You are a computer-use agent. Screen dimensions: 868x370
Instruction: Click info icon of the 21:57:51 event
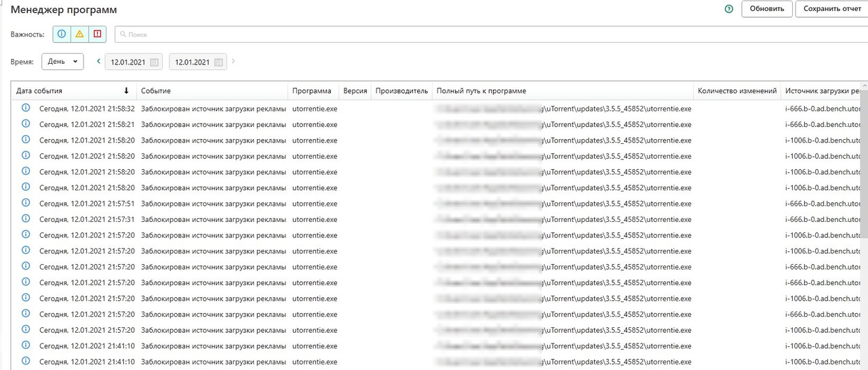(26, 203)
